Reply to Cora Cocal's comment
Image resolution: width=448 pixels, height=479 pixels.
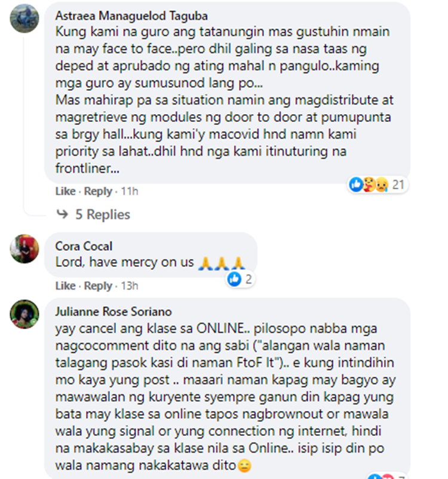[98, 286]
